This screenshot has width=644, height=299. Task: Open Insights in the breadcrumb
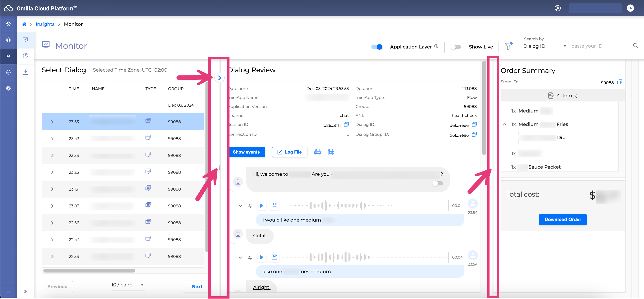click(x=45, y=24)
